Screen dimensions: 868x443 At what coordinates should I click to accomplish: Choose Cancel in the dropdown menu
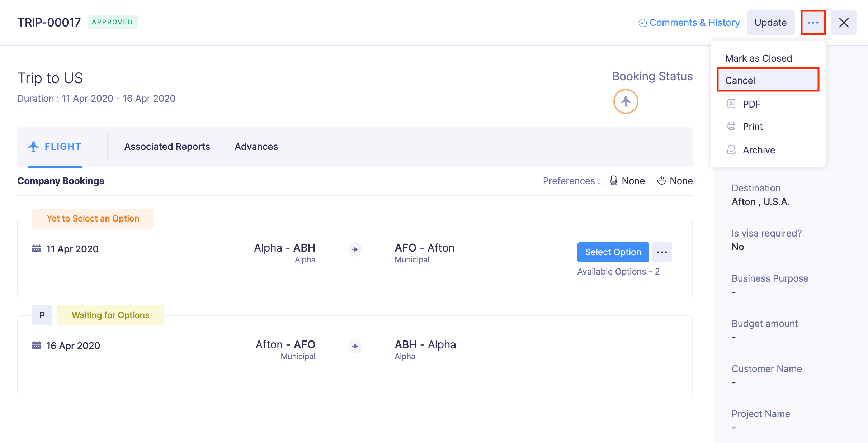tap(740, 81)
